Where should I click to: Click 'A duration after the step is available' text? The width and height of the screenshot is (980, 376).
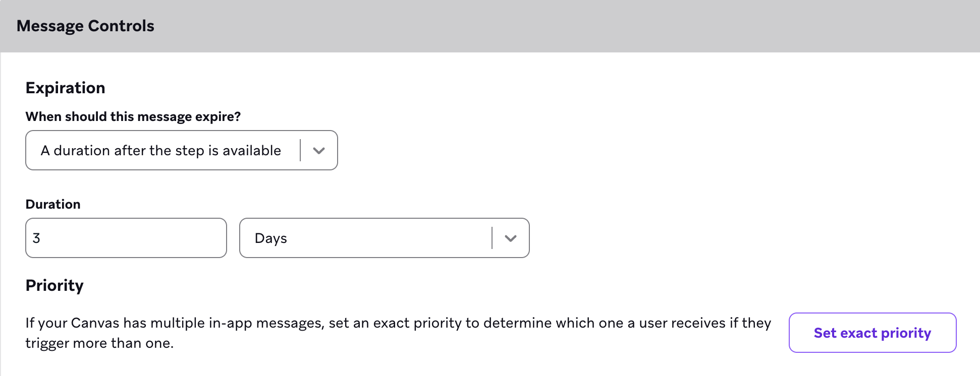point(161,150)
